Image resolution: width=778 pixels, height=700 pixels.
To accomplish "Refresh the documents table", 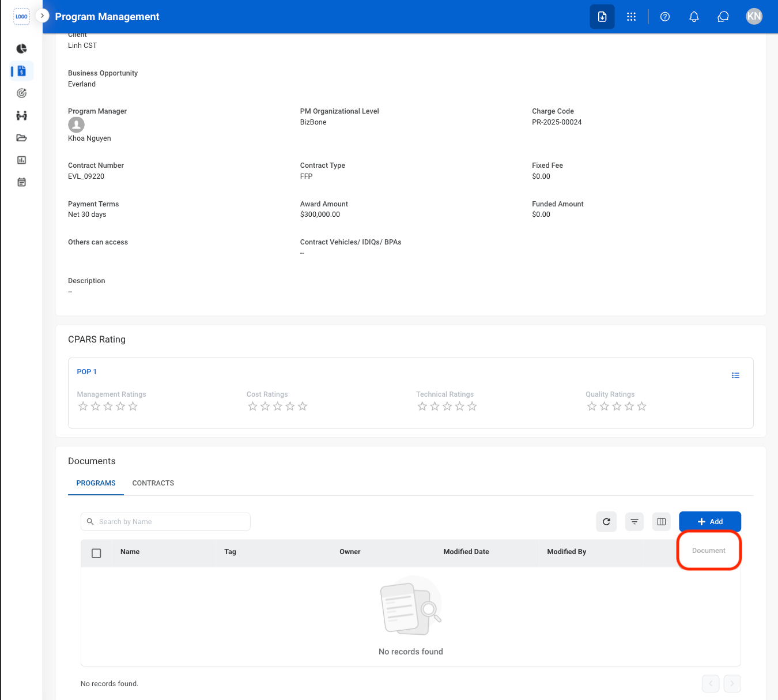I will [606, 522].
